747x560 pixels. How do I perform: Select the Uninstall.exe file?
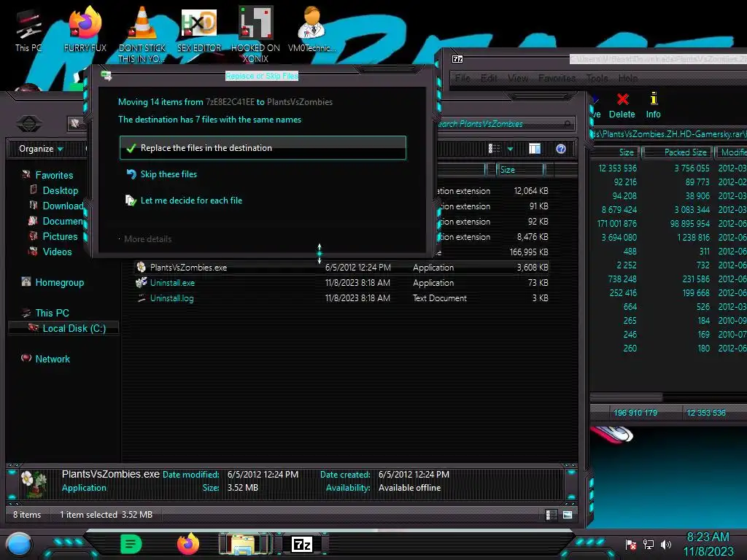172,283
